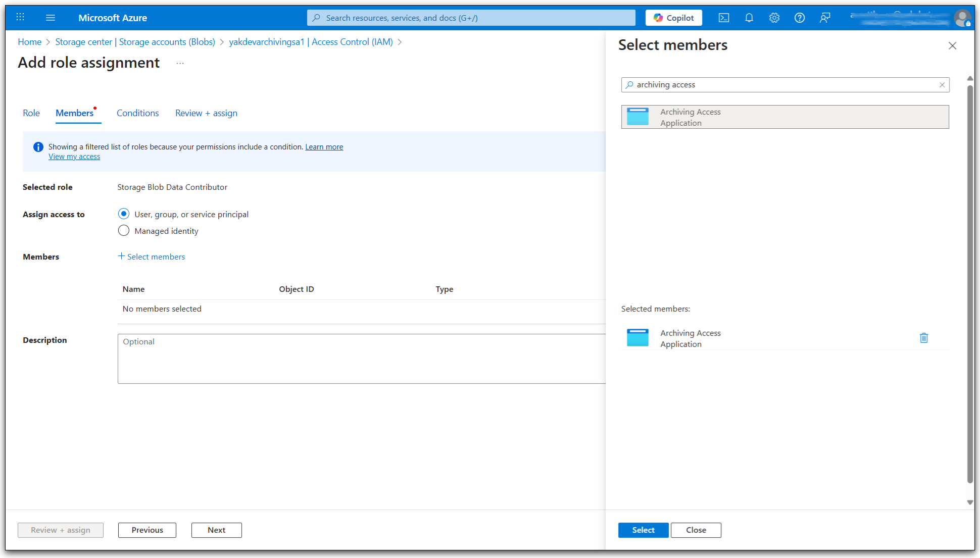Open the portal hamburger menu
The height and width of the screenshot is (558, 980).
click(x=50, y=18)
